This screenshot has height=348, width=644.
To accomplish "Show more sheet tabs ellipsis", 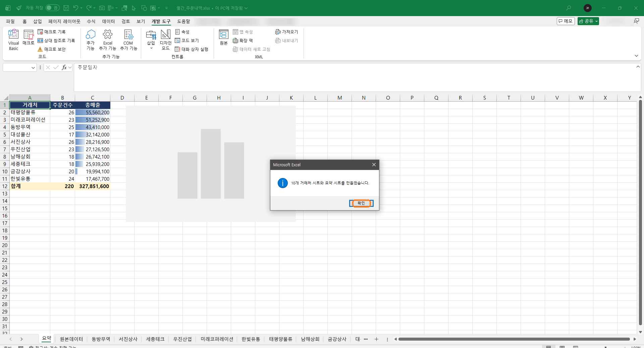I will [x=366, y=339].
